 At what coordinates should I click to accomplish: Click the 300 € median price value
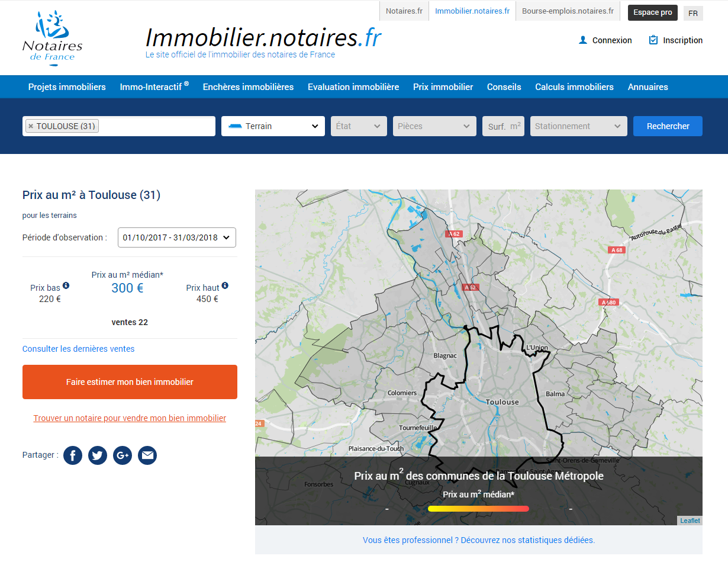pos(127,288)
